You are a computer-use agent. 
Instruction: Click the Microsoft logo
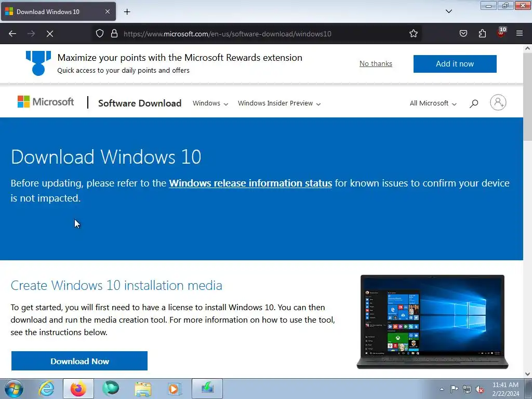pyautogui.click(x=46, y=102)
